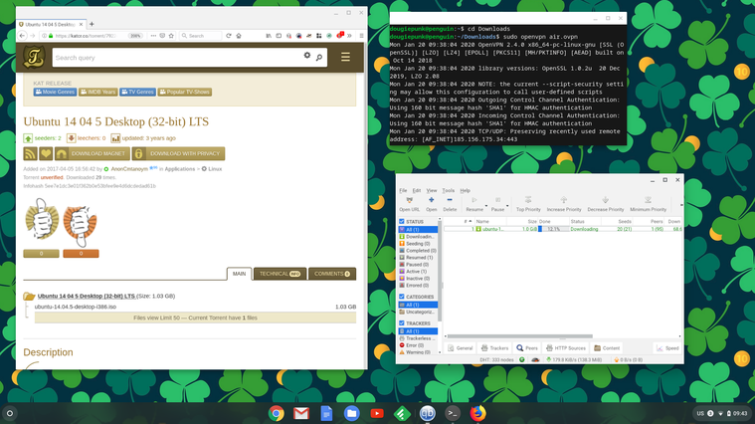Select the Seeding (0) status filter

(x=418, y=244)
